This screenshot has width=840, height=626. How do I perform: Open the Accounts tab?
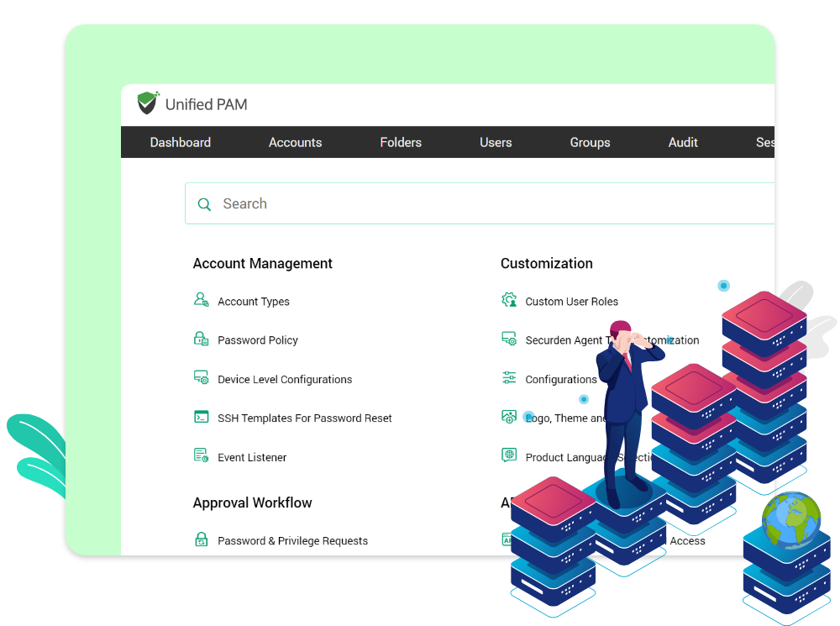click(x=295, y=142)
